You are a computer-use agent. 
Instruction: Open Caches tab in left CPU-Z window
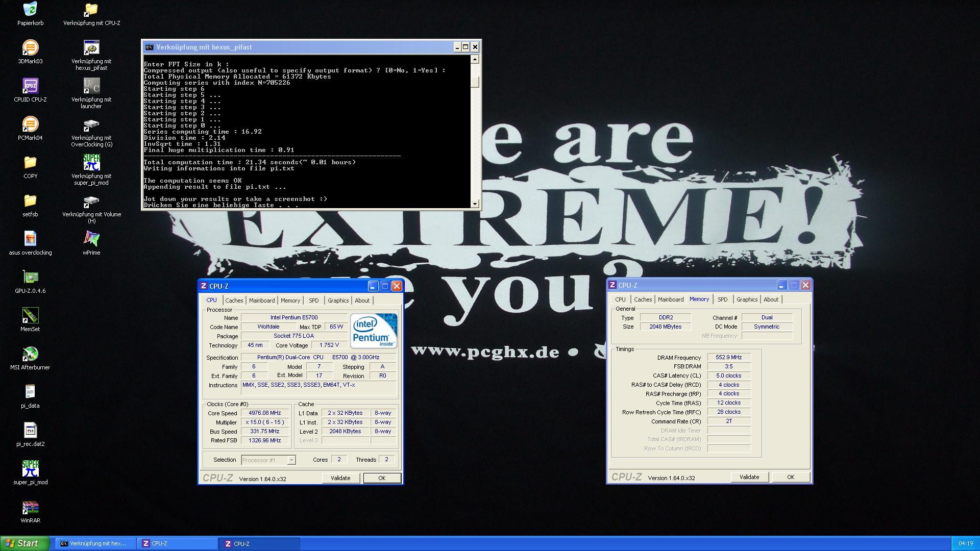(x=234, y=300)
